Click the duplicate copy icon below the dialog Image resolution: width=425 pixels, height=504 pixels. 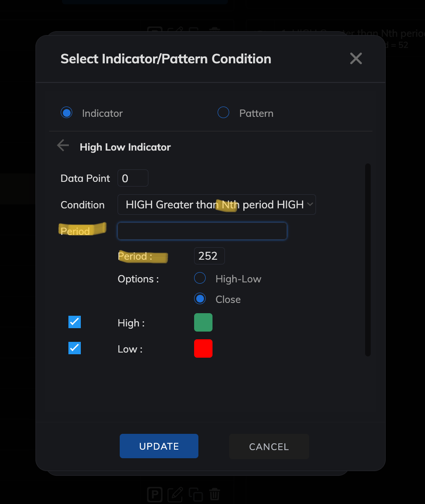[196, 495]
